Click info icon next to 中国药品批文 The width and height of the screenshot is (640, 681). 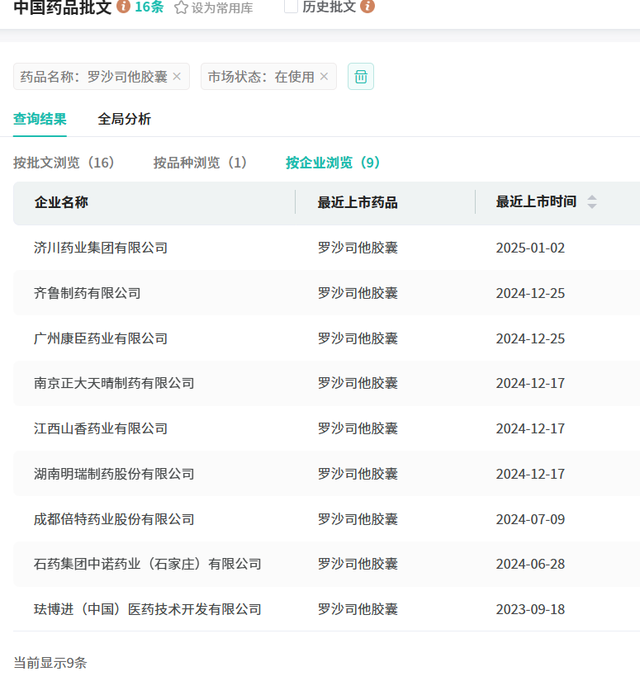123,6
